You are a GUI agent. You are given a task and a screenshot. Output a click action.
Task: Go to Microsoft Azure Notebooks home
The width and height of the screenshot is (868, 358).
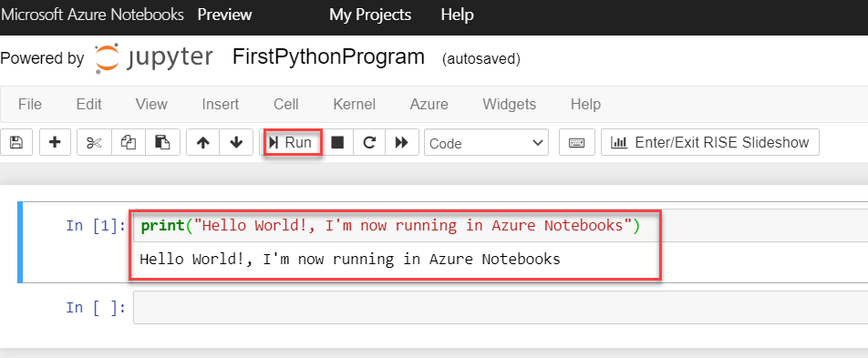tap(92, 15)
